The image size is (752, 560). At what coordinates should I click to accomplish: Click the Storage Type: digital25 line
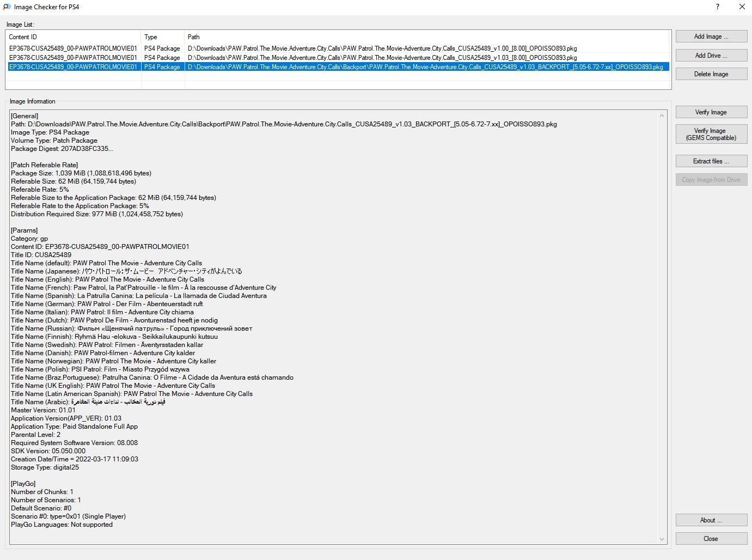click(45, 467)
